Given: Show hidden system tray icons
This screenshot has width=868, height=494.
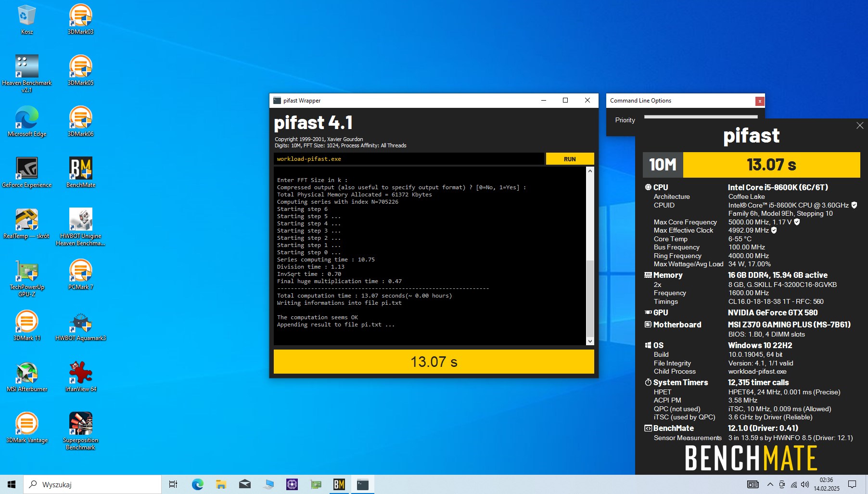Looking at the screenshot, I should [770, 484].
